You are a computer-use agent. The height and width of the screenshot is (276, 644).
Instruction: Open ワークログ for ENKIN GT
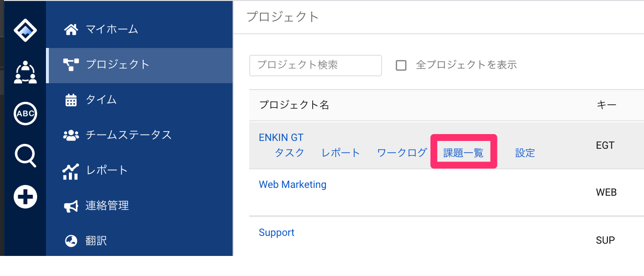402,153
